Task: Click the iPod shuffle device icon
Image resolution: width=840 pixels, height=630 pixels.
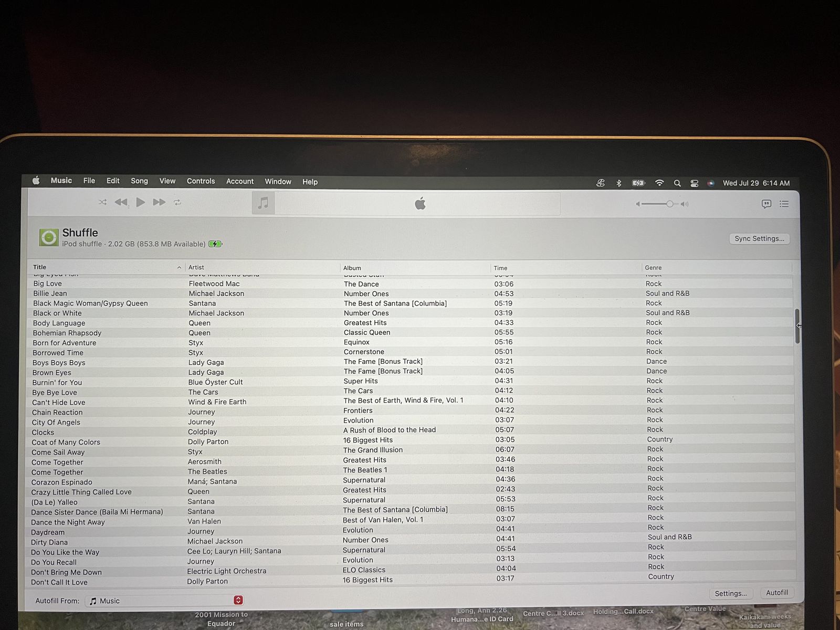Action: 49,237
